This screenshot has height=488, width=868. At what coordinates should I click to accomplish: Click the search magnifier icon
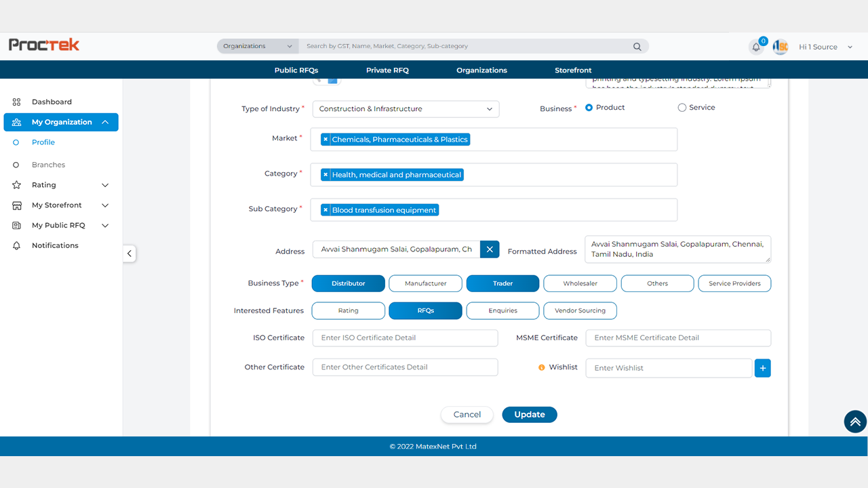coord(637,47)
